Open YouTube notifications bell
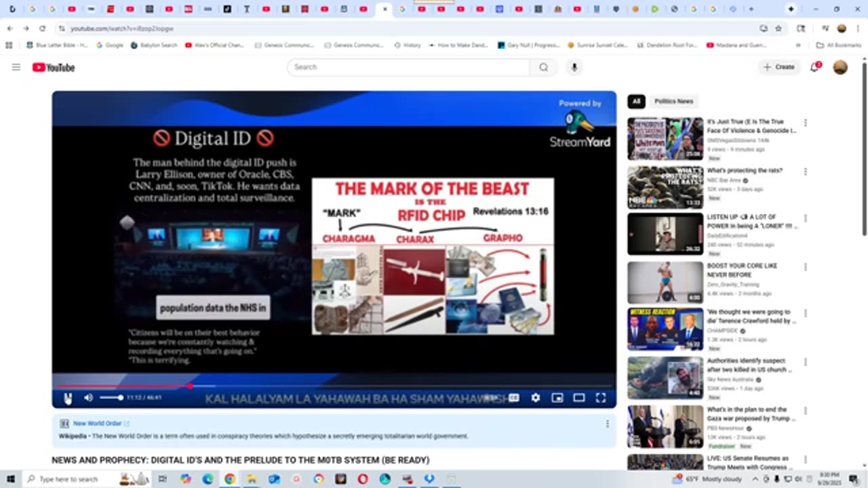Image resolution: width=868 pixels, height=488 pixels. tap(815, 67)
